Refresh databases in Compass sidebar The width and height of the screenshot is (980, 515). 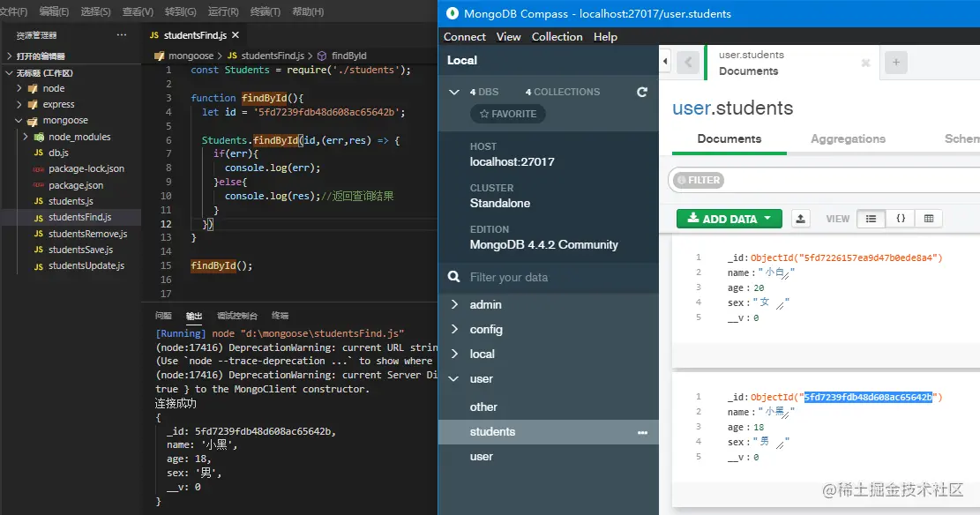[x=642, y=92]
